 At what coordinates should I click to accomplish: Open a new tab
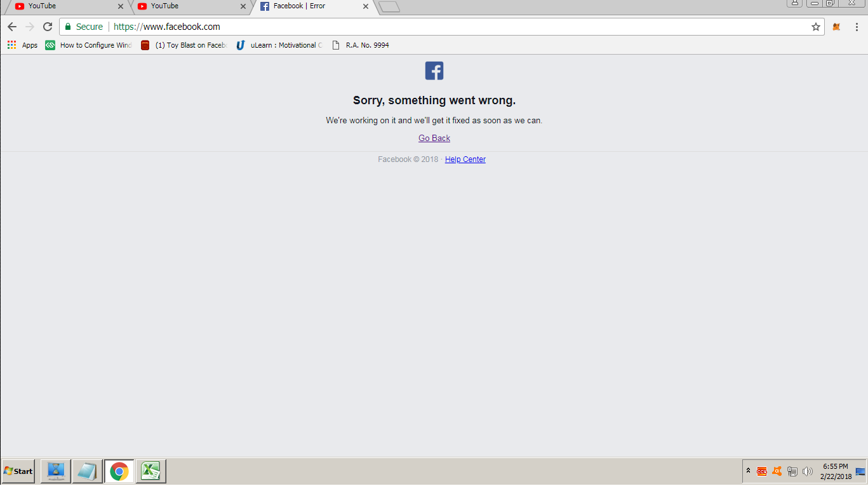tap(389, 7)
